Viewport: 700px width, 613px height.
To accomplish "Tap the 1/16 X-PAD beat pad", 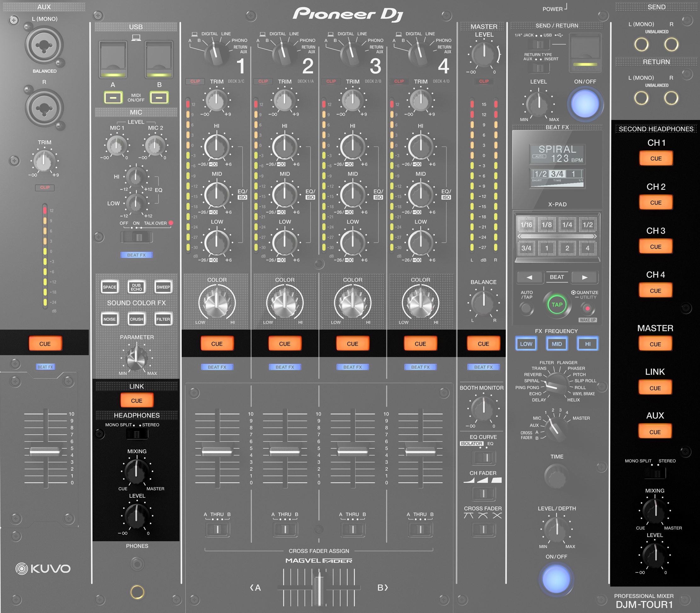I will point(526,225).
